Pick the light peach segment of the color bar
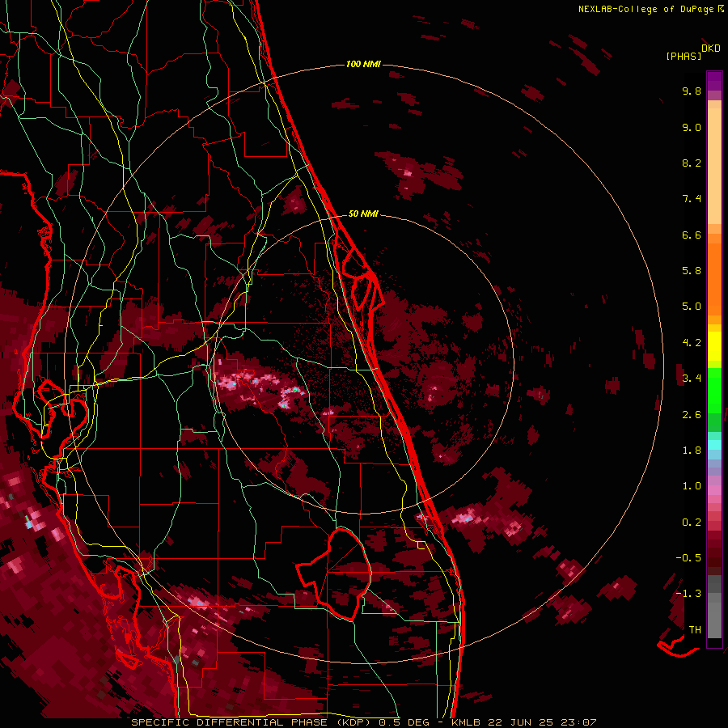Image resolution: width=728 pixels, height=728 pixels. coord(714,166)
